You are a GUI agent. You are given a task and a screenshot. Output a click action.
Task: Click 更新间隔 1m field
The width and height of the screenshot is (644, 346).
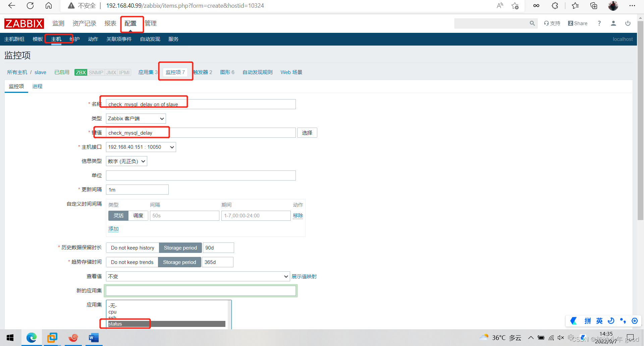pyautogui.click(x=137, y=190)
